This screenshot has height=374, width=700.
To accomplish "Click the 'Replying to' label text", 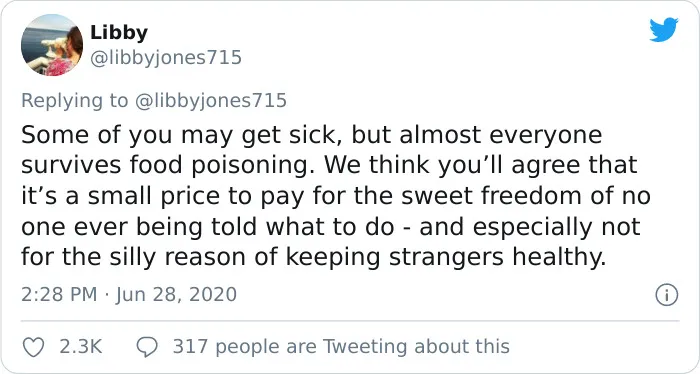I will [x=75, y=100].
